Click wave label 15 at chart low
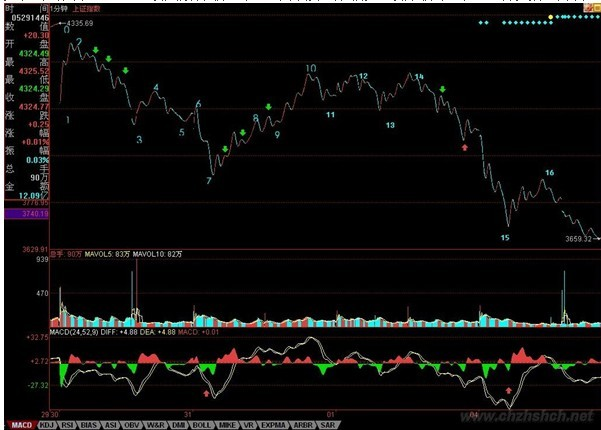 coord(504,237)
